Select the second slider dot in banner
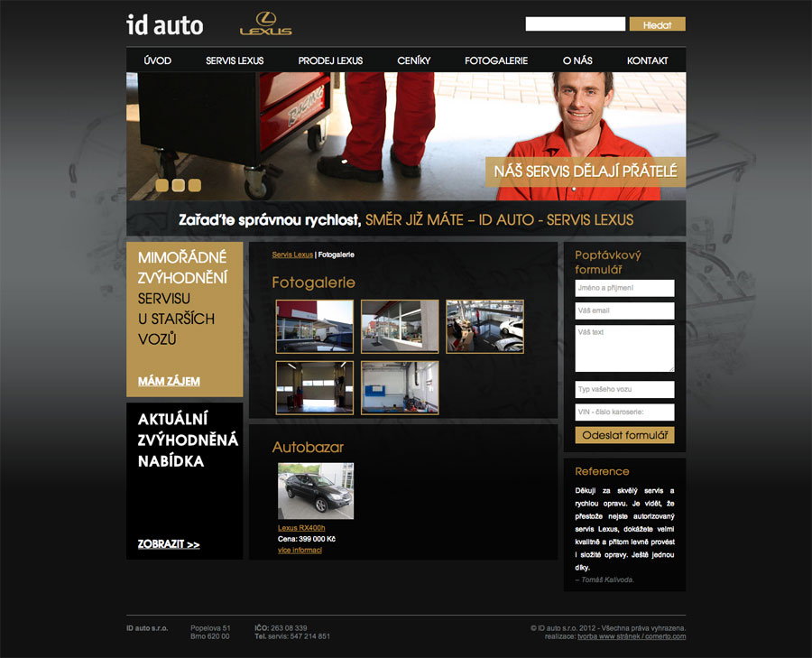The width and height of the screenshot is (812, 658). 178,185
